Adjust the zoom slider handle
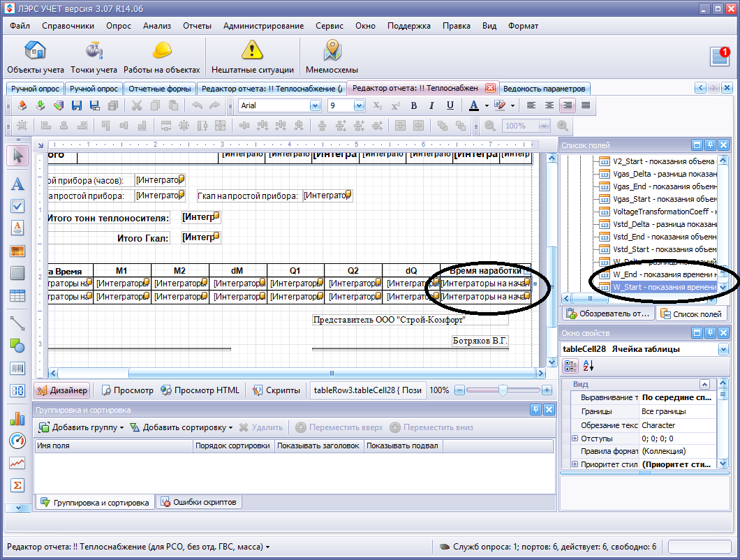 tap(503, 390)
